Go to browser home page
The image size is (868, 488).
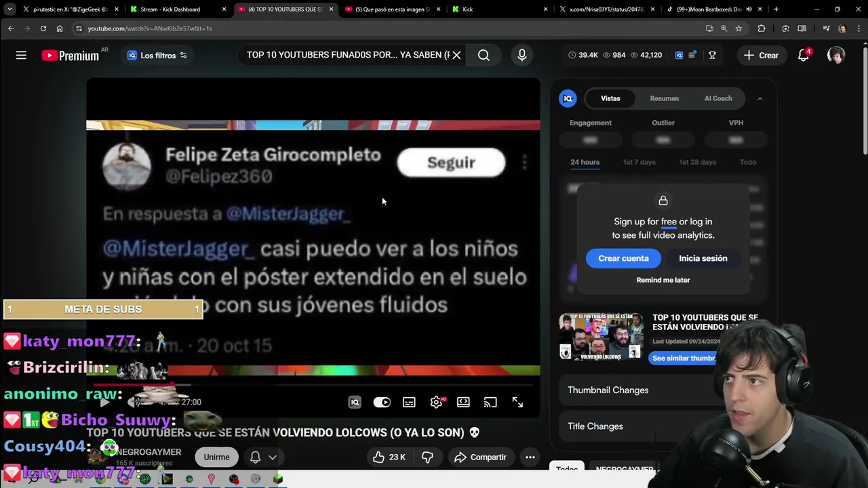tap(60, 28)
